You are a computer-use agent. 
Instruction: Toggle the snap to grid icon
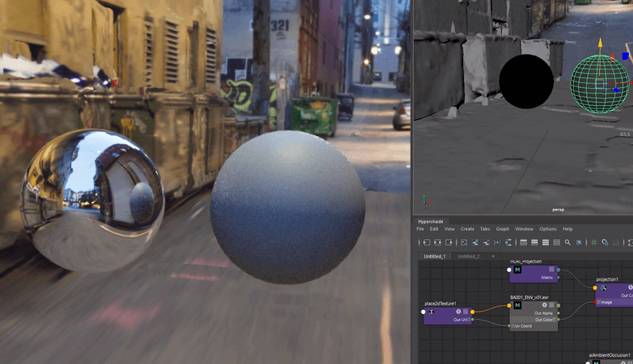click(x=605, y=242)
